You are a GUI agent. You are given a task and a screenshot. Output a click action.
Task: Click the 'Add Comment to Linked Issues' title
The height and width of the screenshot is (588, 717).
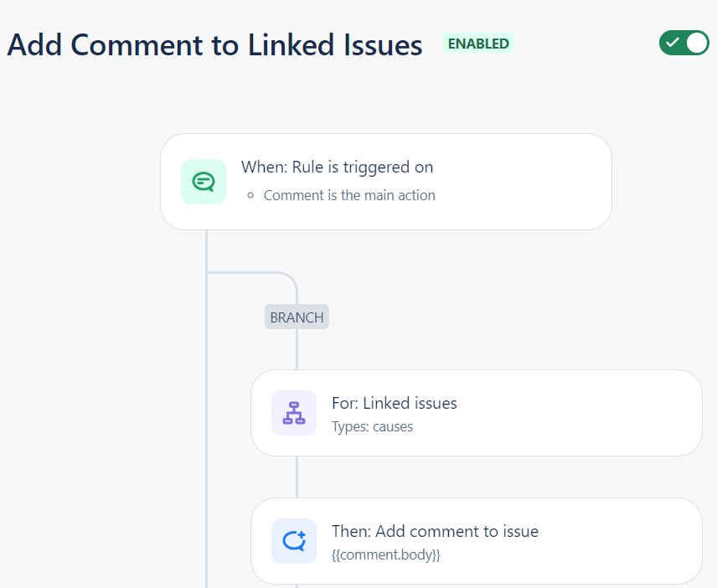point(214,45)
